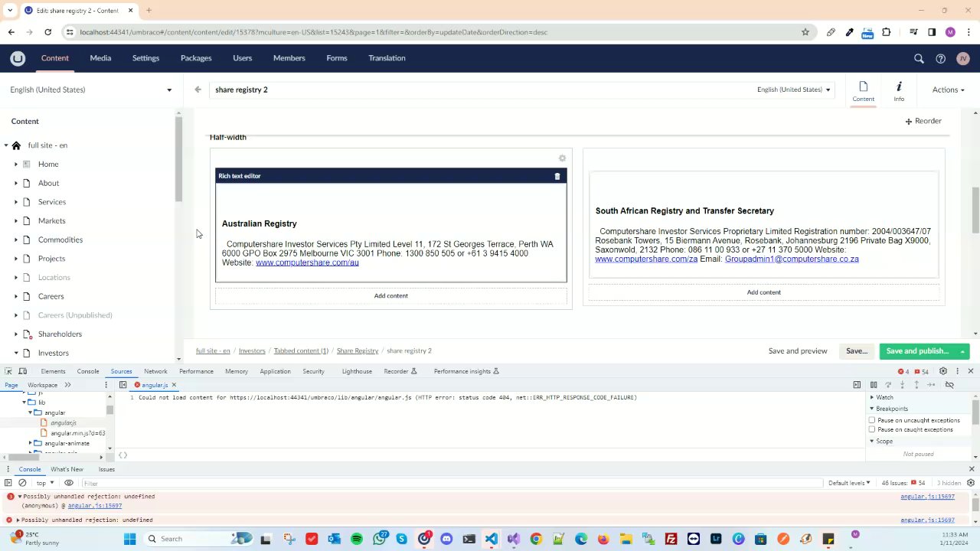Clear the console with the block icon
Viewport: 980px width, 551px height.
point(22,483)
